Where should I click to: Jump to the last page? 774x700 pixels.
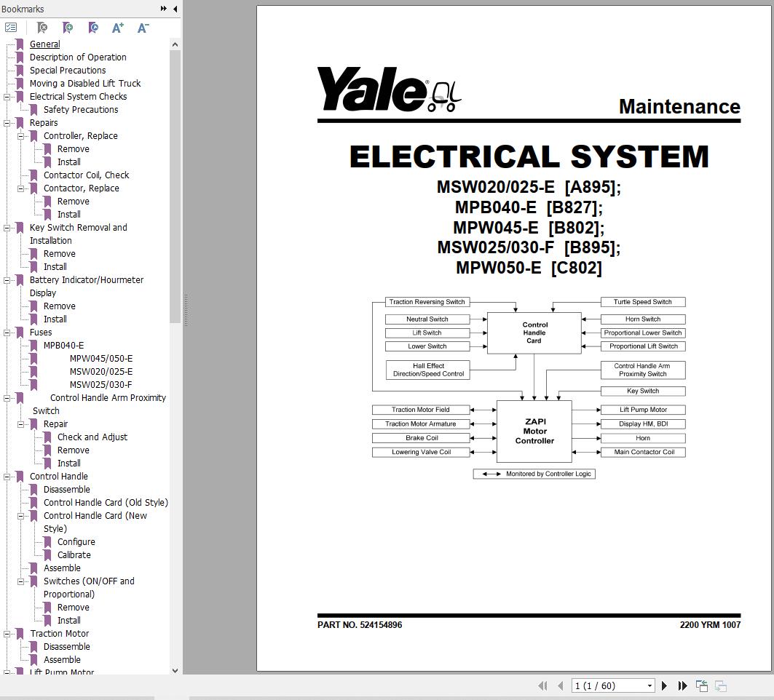click(683, 685)
